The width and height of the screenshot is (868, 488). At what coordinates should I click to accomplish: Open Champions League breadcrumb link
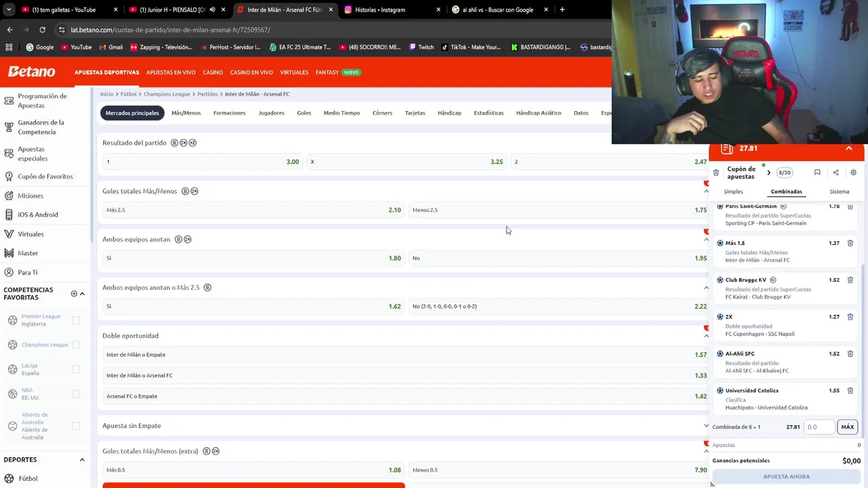click(x=167, y=94)
